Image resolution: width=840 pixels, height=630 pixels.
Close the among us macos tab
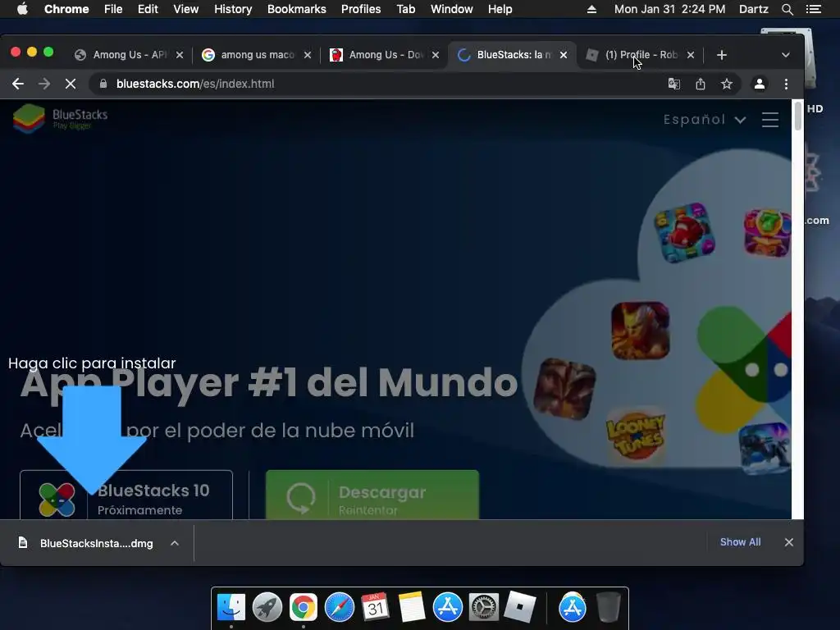pos(308,55)
